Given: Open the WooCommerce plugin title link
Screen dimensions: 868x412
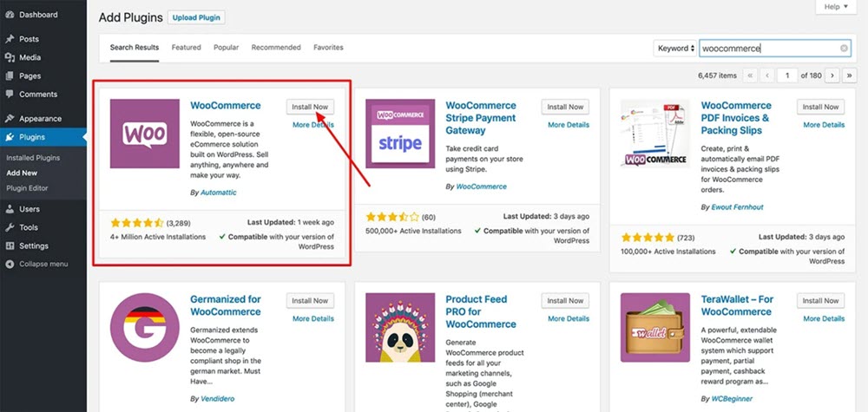Looking at the screenshot, I should click(226, 105).
